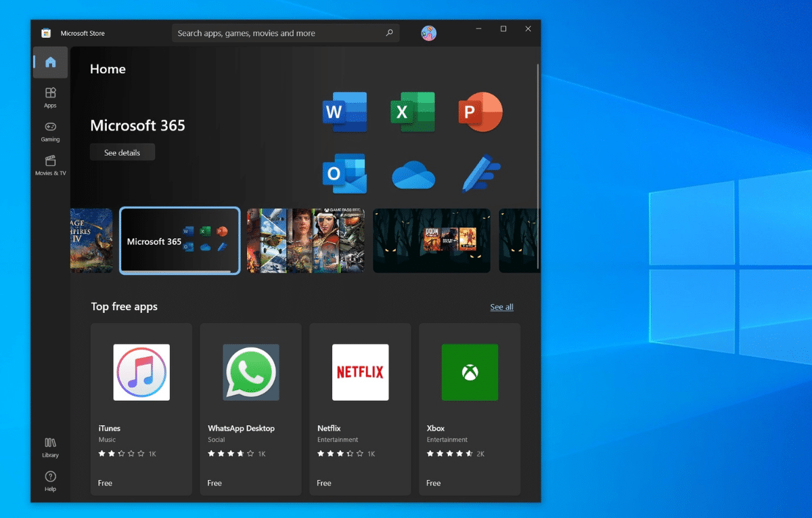Focus the search apps and games field
The image size is (812, 518).
(286, 33)
